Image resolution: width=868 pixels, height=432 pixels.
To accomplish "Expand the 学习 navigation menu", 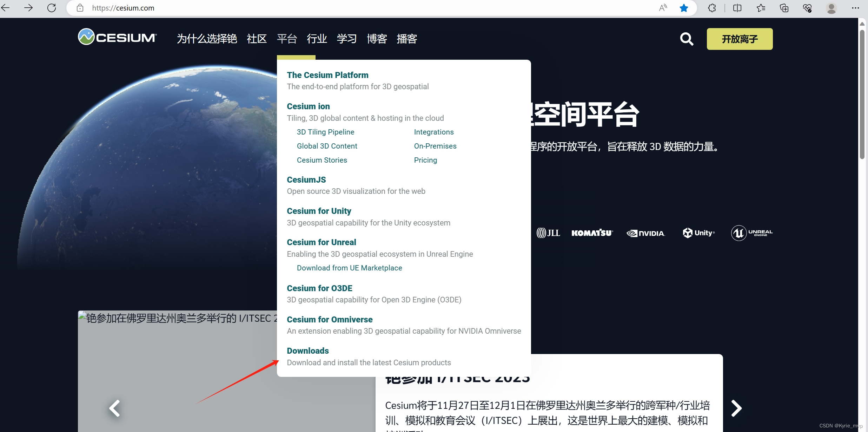I will pyautogui.click(x=346, y=39).
